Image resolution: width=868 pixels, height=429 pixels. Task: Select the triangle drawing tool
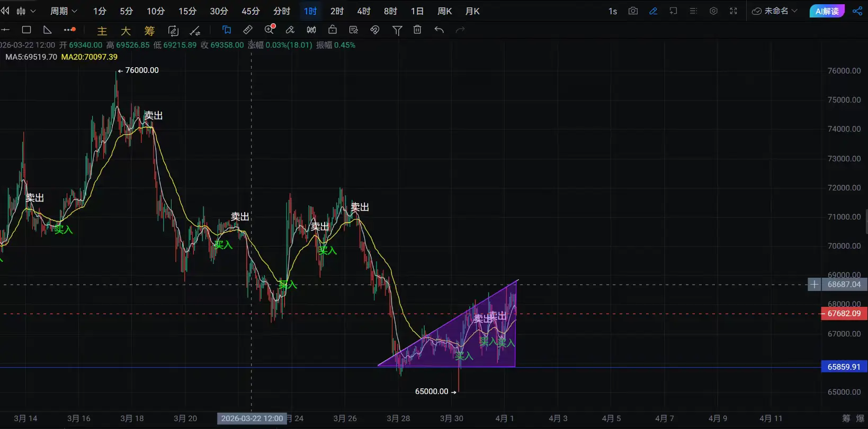click(x=48, y=30)
